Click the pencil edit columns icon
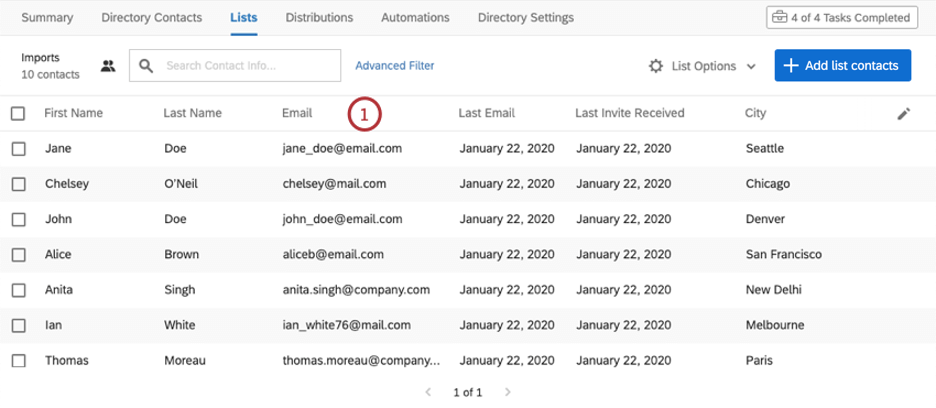The height and width of the screenshot is (408, 936). tap(904, 114)
